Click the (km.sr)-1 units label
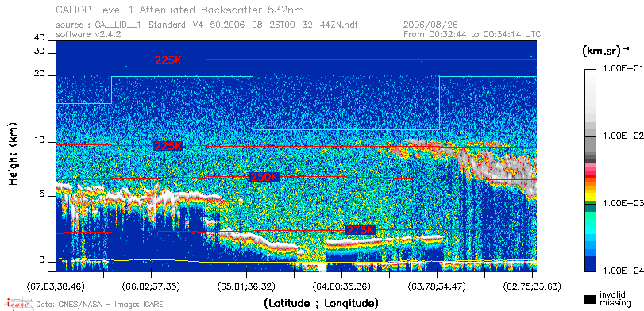The image size is (644, 311). tap(606, 52)
